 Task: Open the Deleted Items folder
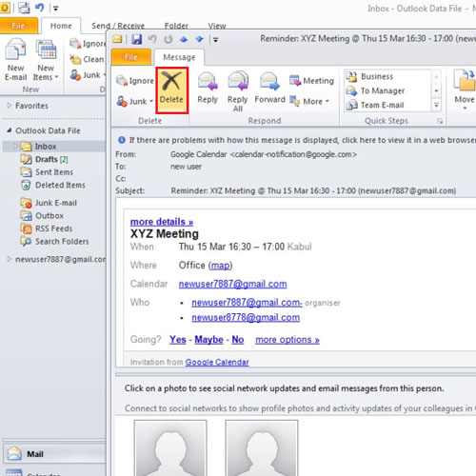[52, 185]
